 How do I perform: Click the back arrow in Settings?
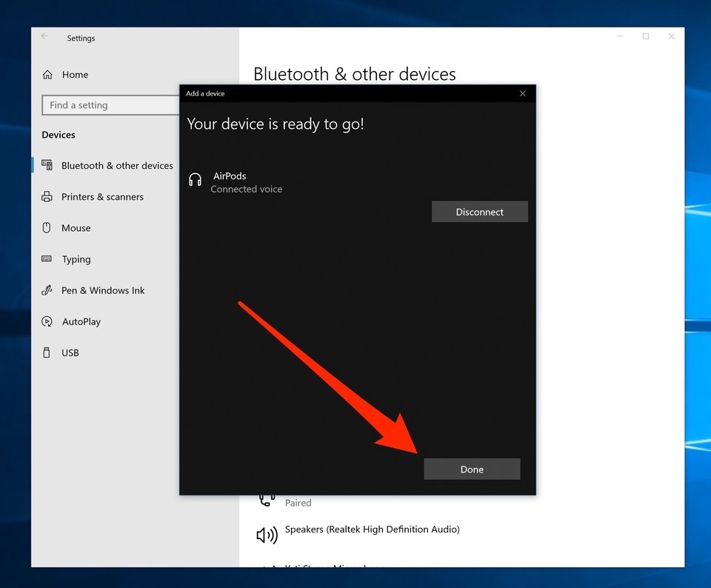(x=45, y=36)
